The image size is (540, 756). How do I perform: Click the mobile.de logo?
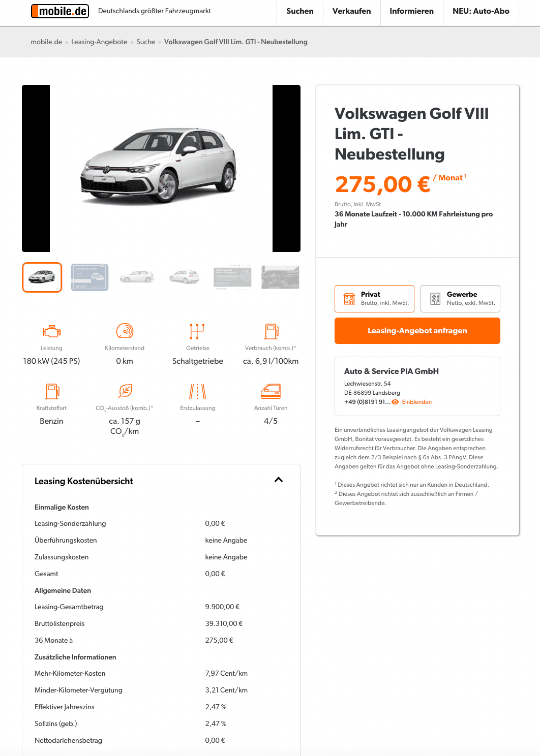coord(60,11)
